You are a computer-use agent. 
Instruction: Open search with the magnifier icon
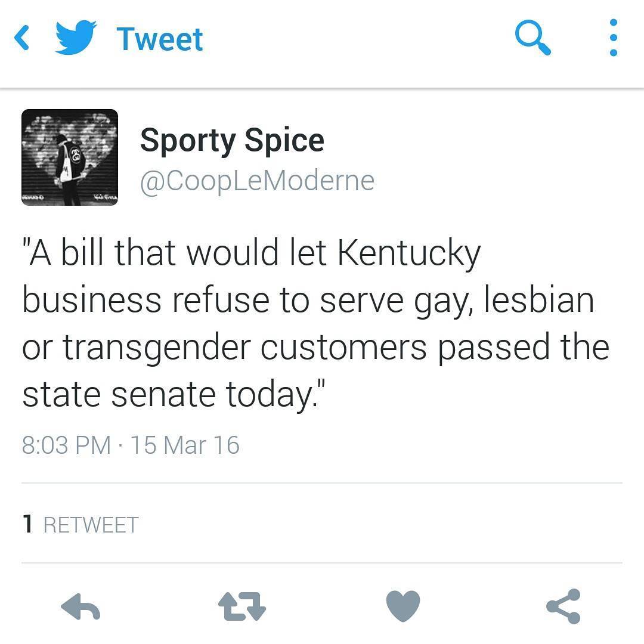pos(532,38)
